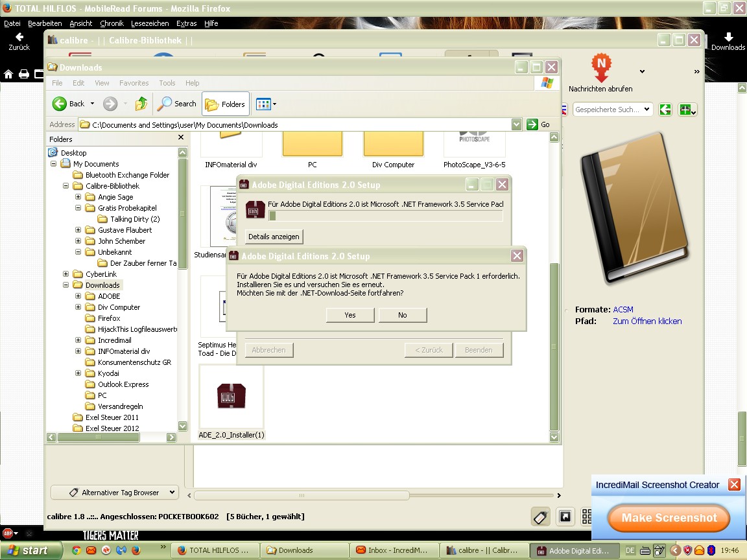Click AdBlock ABP icon in Firefox
This screenshot has width=747, height=560.
8,533
